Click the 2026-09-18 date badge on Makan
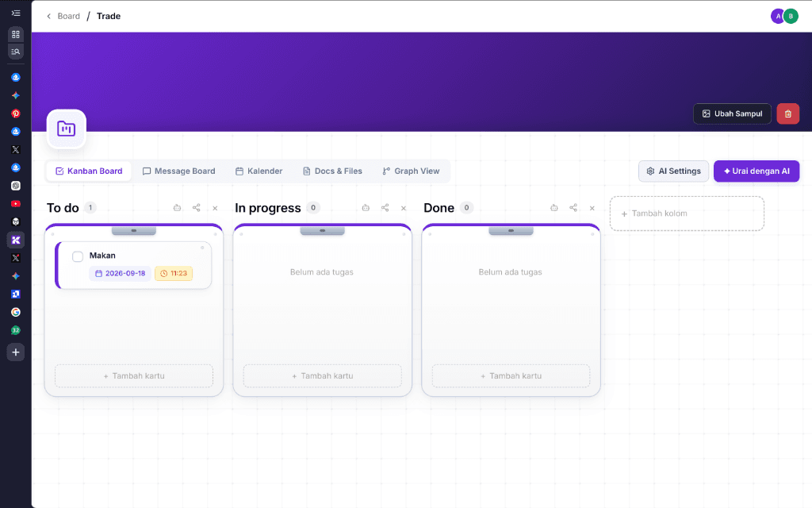 coord(121,273)
